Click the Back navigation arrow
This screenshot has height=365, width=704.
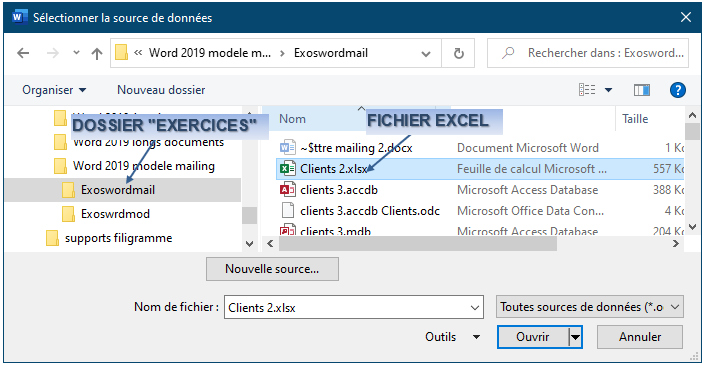pos(23,53)
